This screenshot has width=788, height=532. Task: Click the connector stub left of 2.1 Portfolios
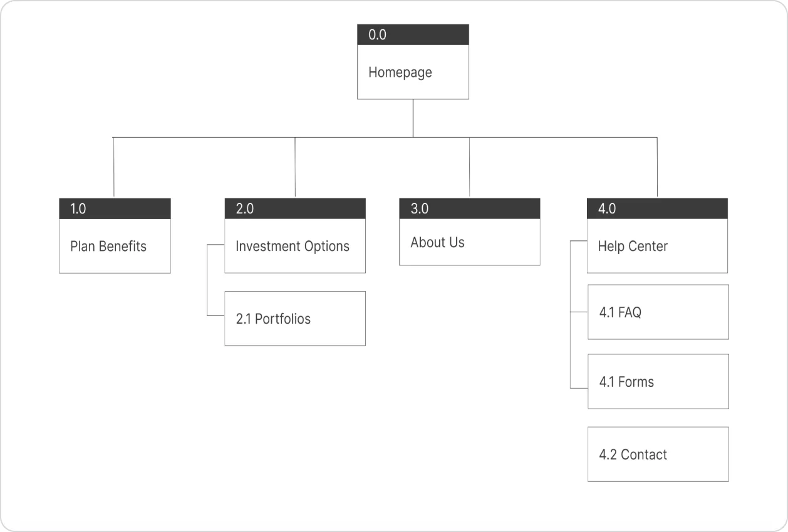[215, 315]
